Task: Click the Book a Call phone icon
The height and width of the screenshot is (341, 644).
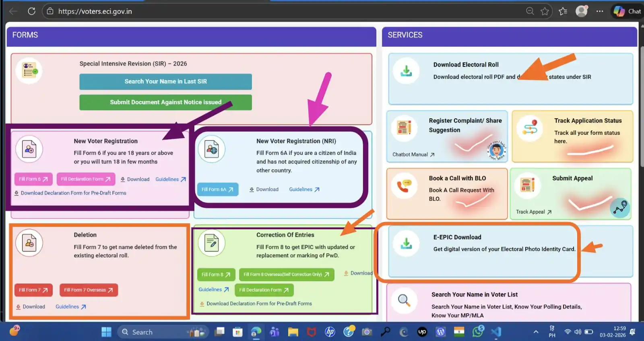Action: click(x=404, y=185)
